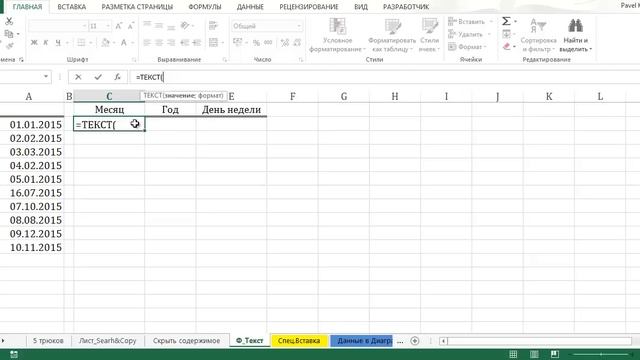Open the РАЗРАБОТЧИК ribbon tab

click(x=406, y=7)
